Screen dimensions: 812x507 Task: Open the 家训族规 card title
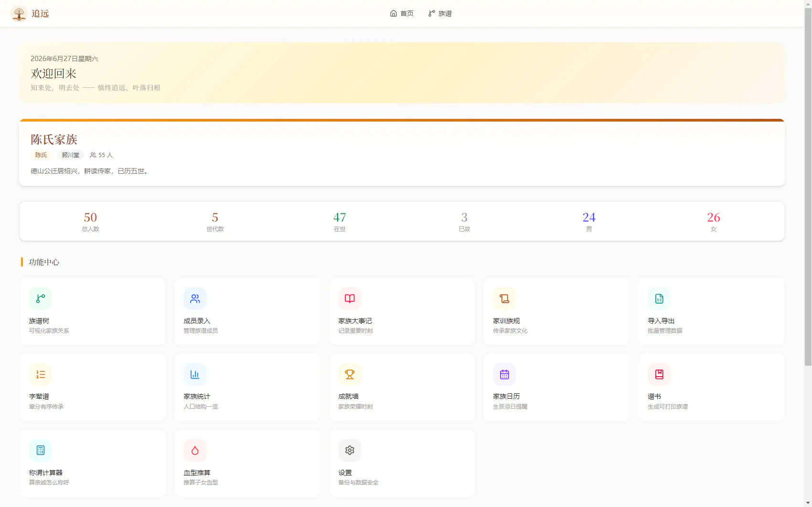[506, 321]
